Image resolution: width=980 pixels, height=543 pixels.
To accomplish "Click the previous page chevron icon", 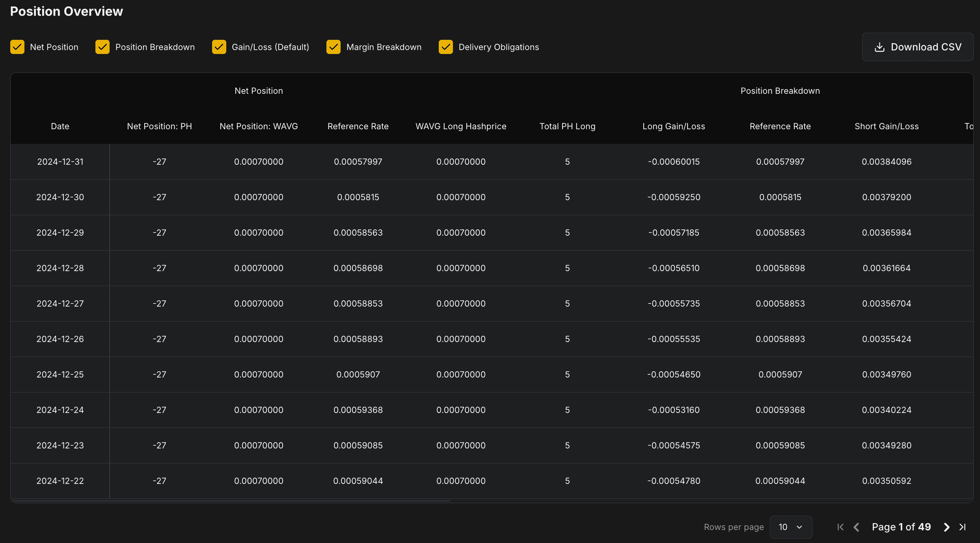I will [856, 527].
